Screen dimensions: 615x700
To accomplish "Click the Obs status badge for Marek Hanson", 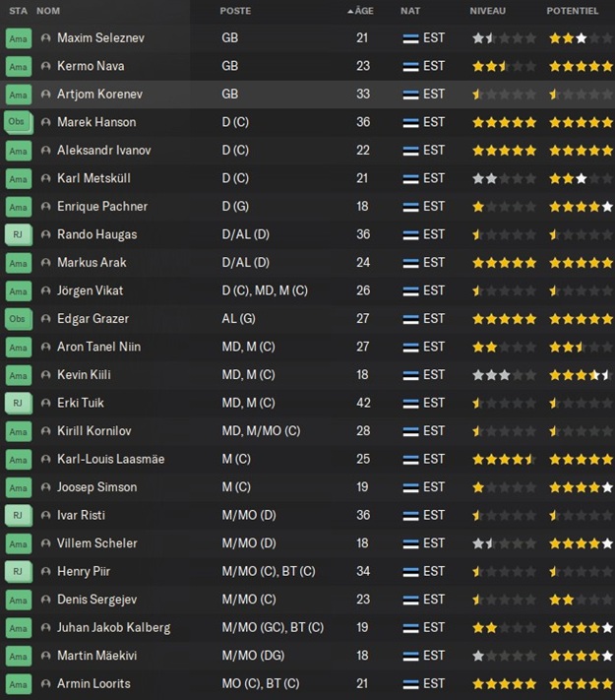I will click(x=19, y=122).
